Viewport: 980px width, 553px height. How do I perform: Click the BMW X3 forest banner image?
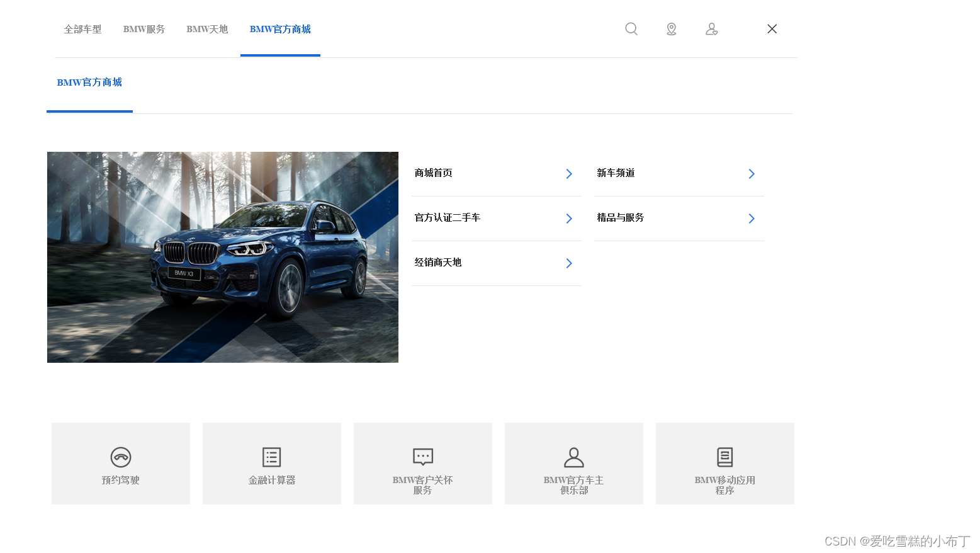pos(223,257)
